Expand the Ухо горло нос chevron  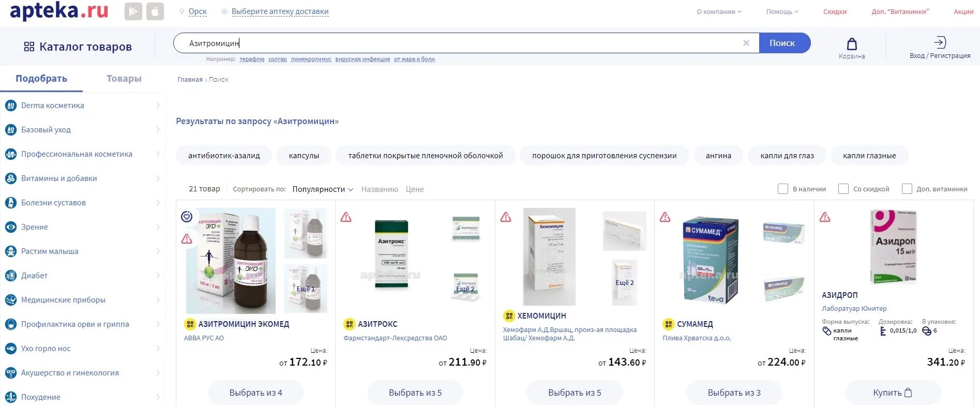click(158, 349)
